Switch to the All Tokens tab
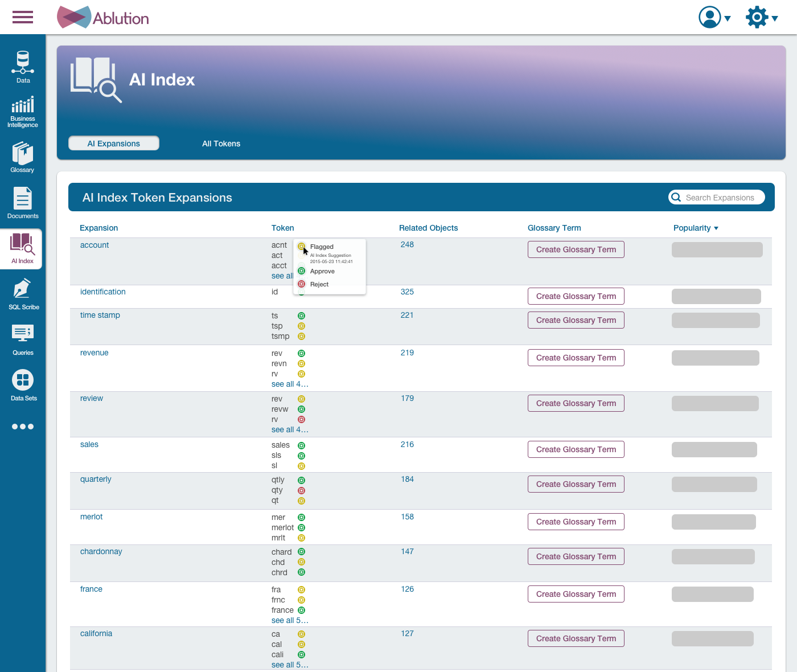797x672 pixels. click(221, 144)
